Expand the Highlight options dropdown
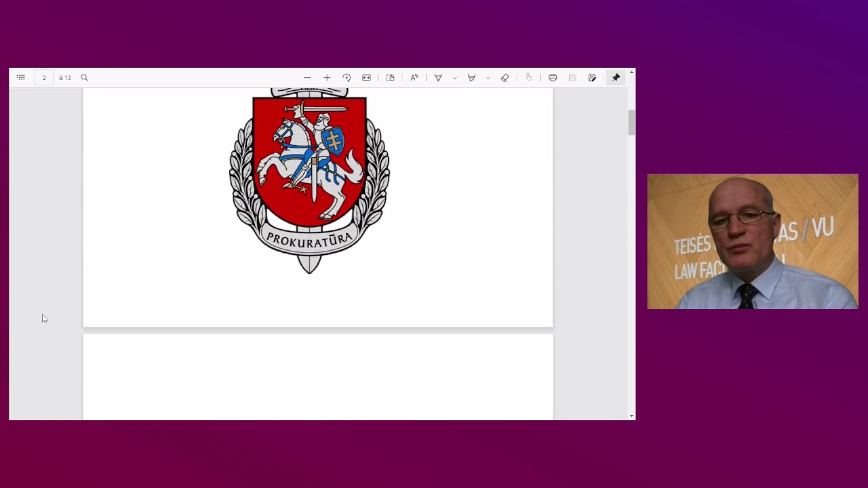 [488, 78]
